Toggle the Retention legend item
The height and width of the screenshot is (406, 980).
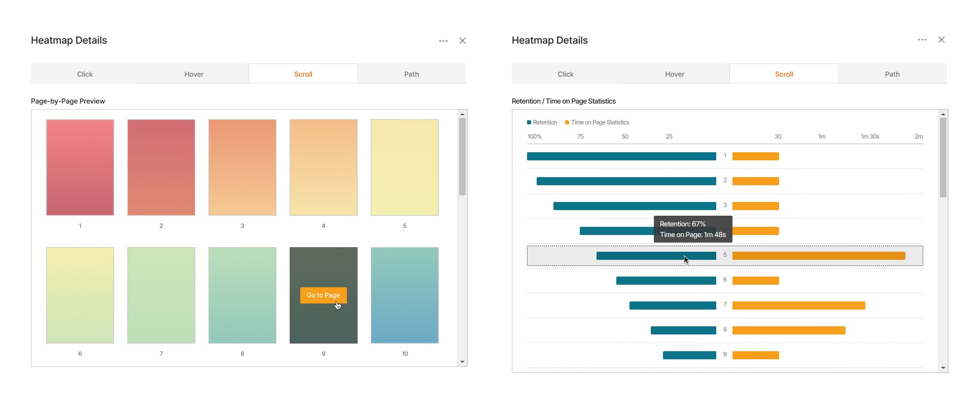[x=542, y=122]
